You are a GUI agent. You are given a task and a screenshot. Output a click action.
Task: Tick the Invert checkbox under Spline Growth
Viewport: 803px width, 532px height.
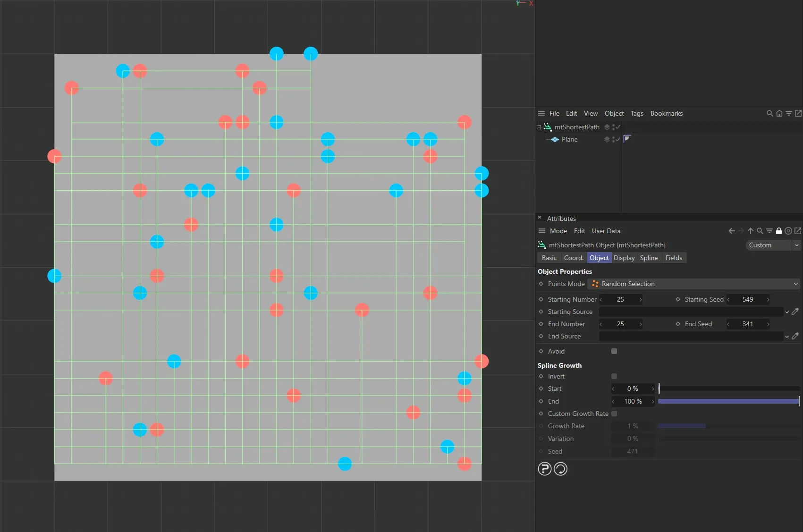(614, 376)
